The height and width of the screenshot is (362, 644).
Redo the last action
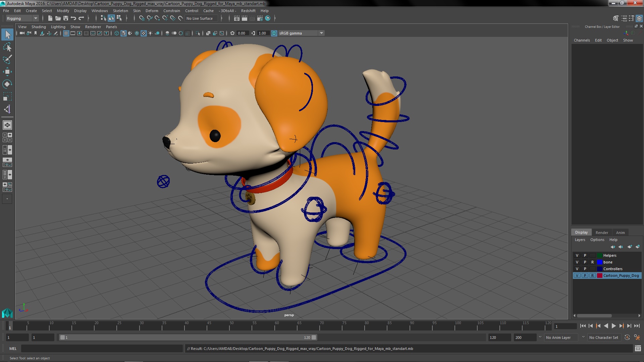click(x=81, y=18)
